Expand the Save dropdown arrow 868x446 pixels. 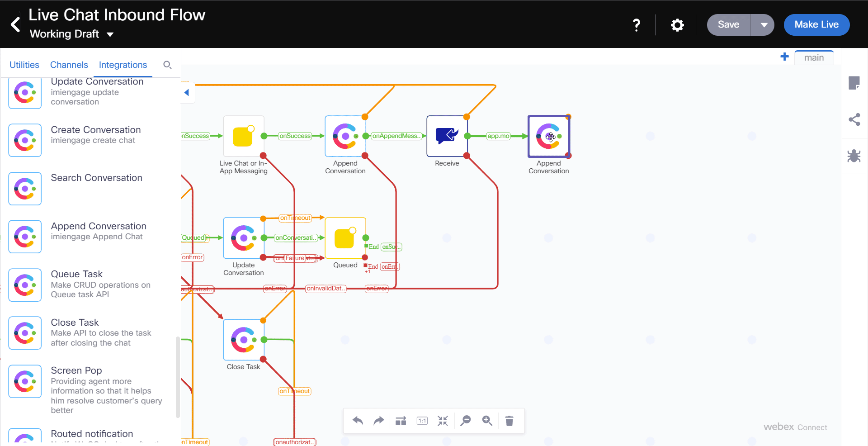(x=764, y=25)
